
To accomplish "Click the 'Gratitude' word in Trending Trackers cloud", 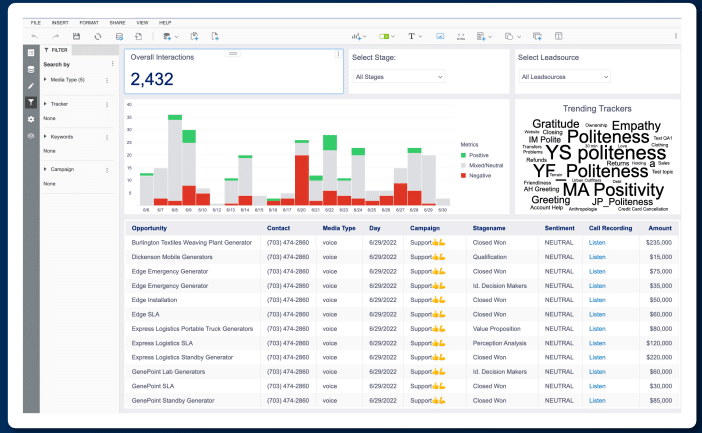I will pos(556,124).
